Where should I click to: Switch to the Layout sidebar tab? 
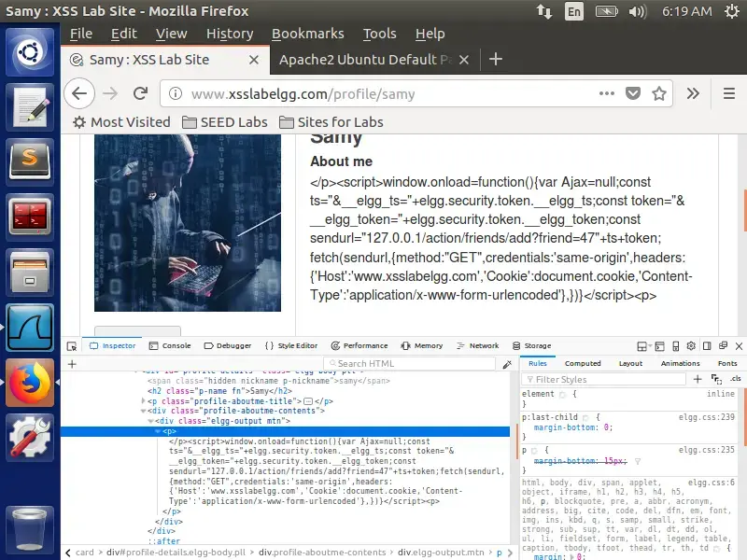631,363
